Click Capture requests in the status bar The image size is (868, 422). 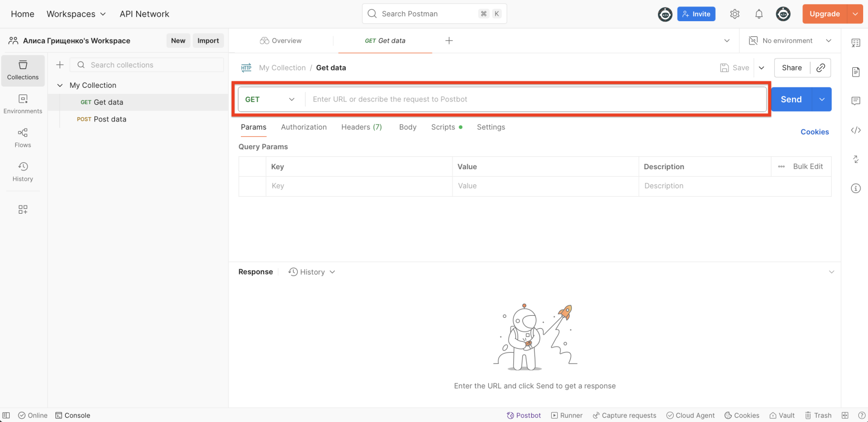pyautogui.click(x=624, y=415)
